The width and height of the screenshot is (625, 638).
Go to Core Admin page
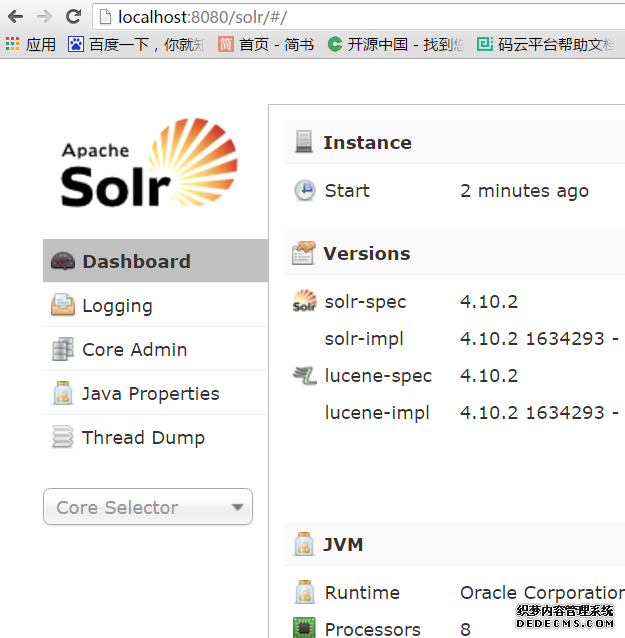click(x=134, y=350)
